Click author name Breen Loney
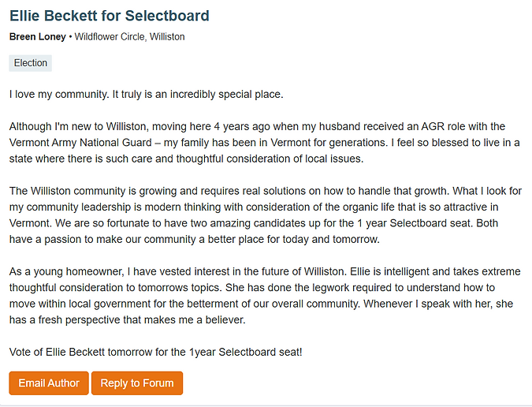532x407 pixels. (x=38, y=36)
